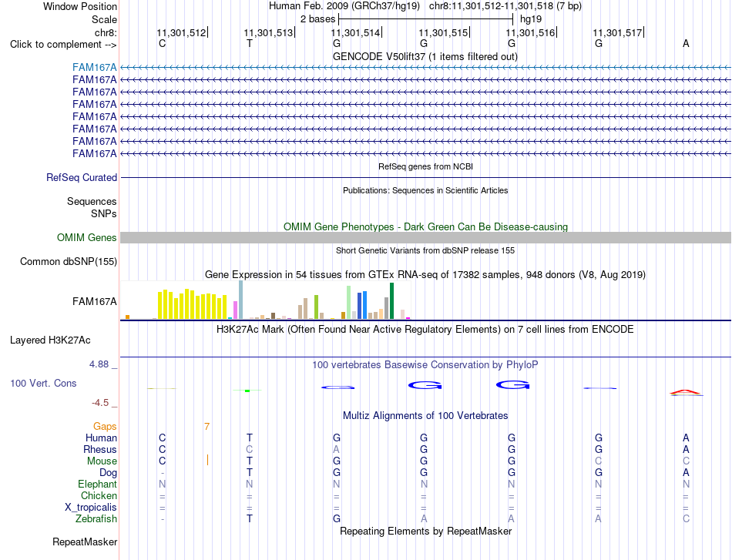The height and width of the screenshot is (560, 732).
Task: Click the 11,301,513 position marker
Action: [x=270, y=32]
